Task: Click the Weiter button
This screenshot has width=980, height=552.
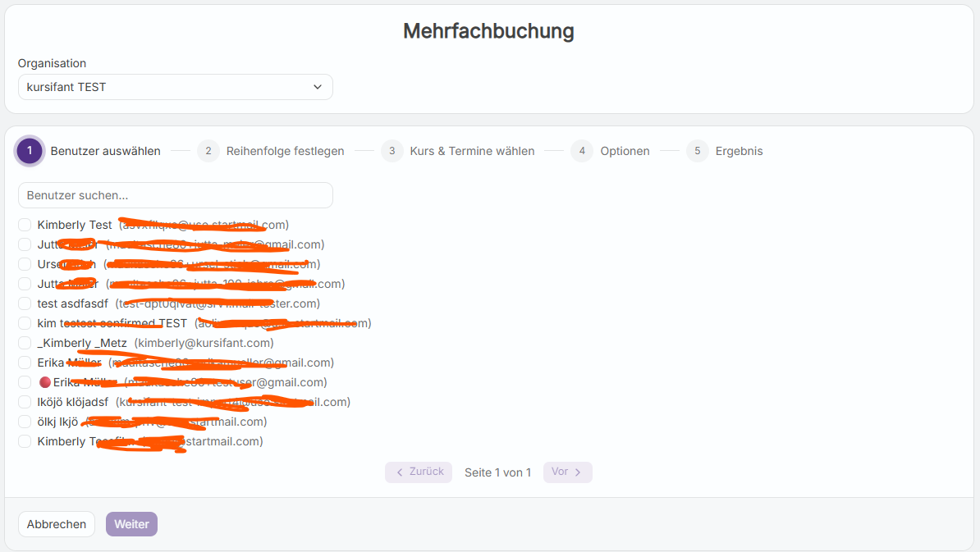Action: [131, 523]
